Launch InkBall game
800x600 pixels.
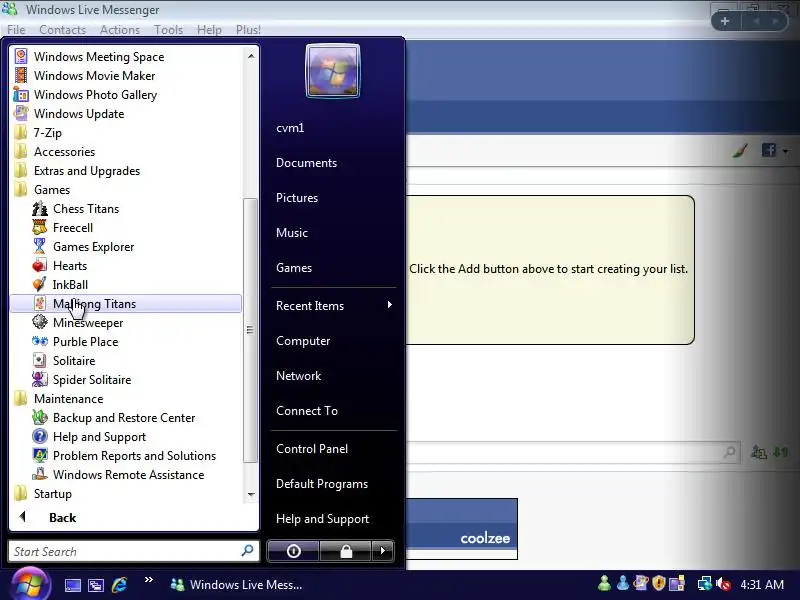70,285
